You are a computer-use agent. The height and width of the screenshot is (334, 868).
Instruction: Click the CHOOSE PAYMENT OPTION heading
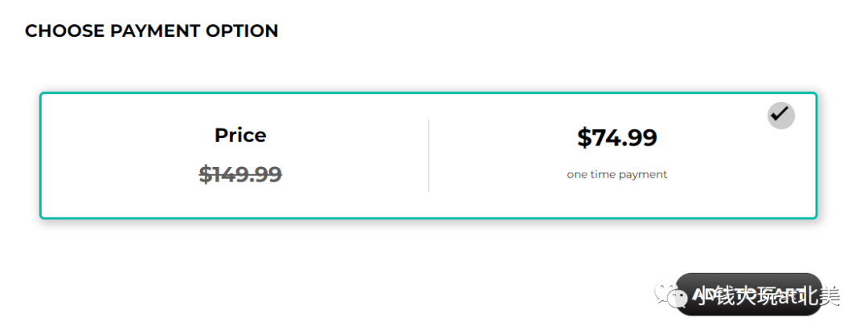(x=151, y=31)
